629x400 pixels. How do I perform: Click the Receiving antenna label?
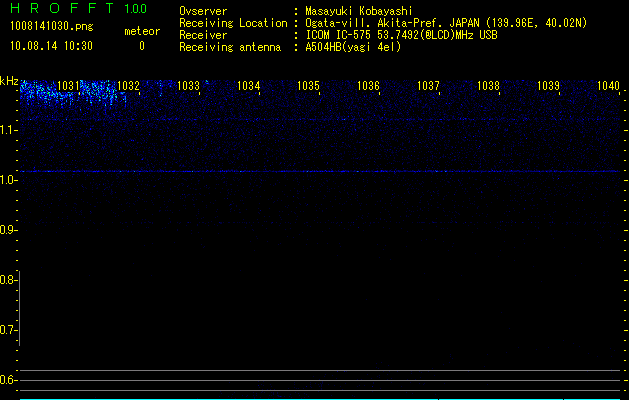[x=230, y=47]
